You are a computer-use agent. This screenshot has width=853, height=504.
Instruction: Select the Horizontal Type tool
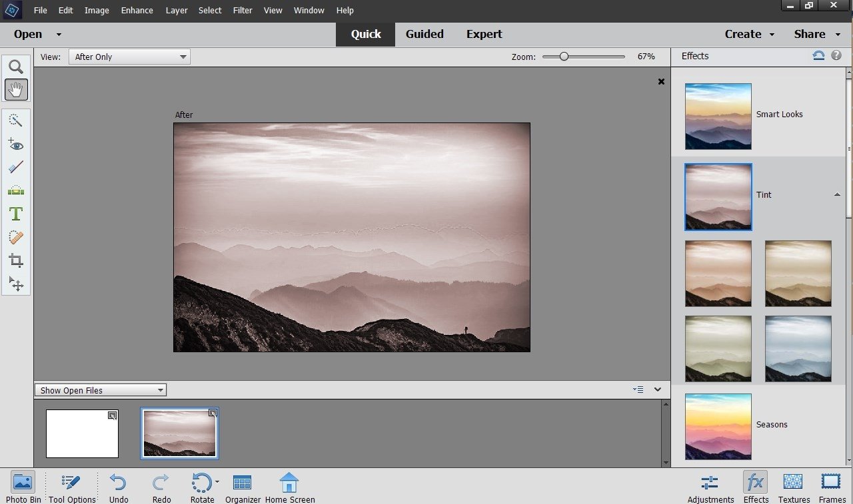click(x=16, y=214)
